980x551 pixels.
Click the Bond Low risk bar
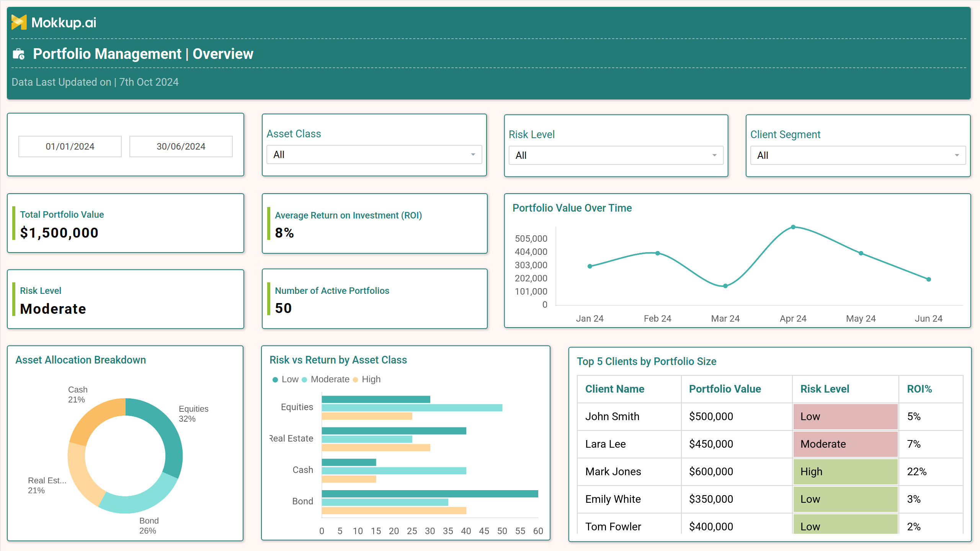click(430, 494)
